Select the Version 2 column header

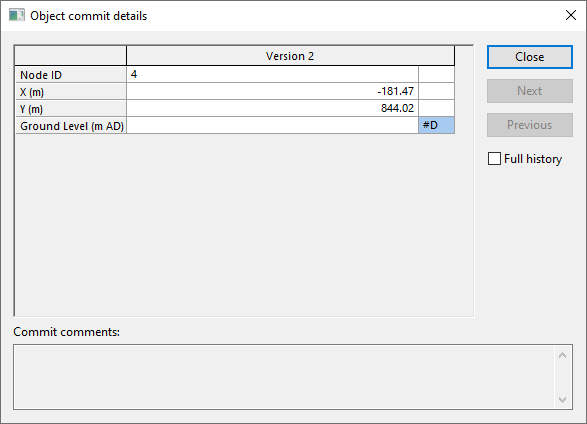pyautogui.click(x=290, y=56)
